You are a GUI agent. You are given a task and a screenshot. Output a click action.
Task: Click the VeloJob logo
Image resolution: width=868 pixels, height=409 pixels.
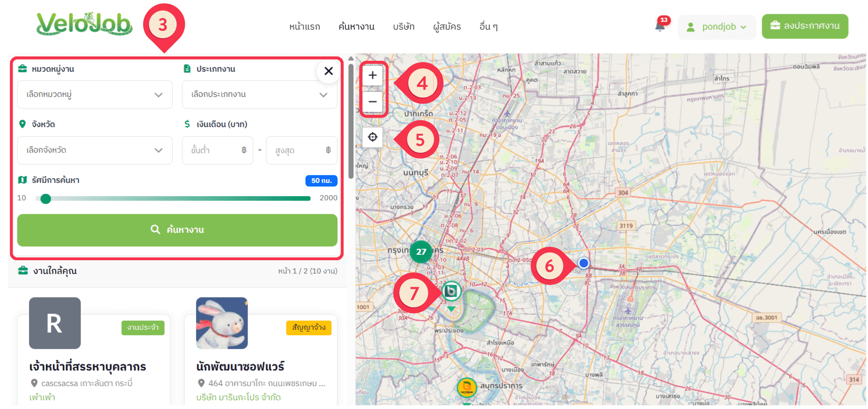(x=85, y=24)
